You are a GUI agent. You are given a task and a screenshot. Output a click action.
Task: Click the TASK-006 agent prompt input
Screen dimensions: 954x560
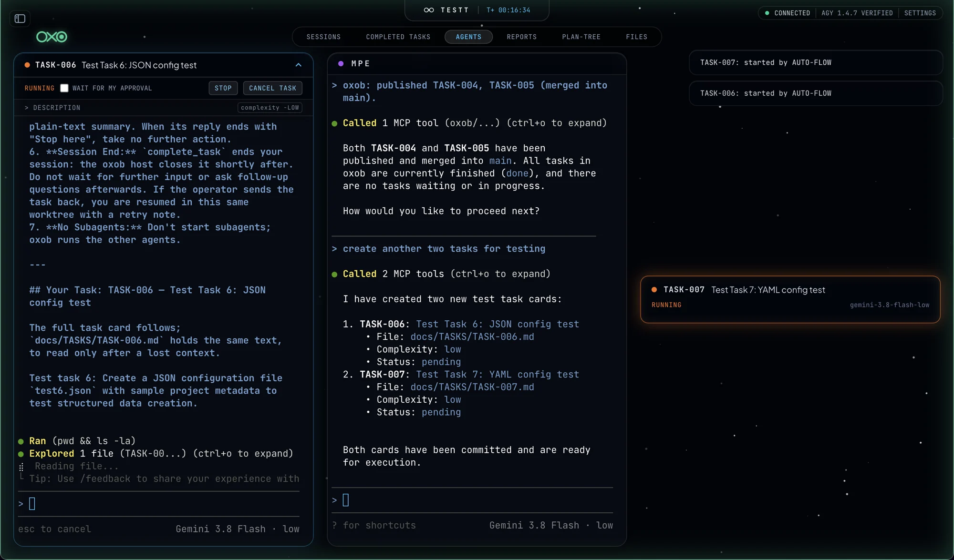[159, 504]
